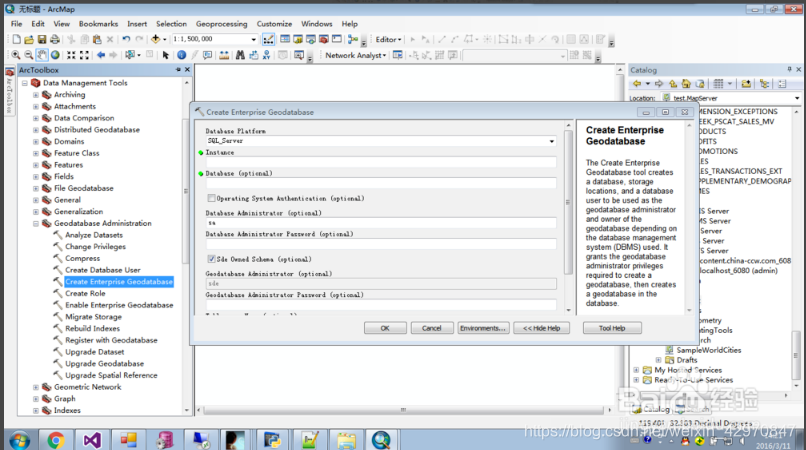Screen dimensions: 806x450
Task: Click the Full Extent globe icon
Action: (55, 55)
